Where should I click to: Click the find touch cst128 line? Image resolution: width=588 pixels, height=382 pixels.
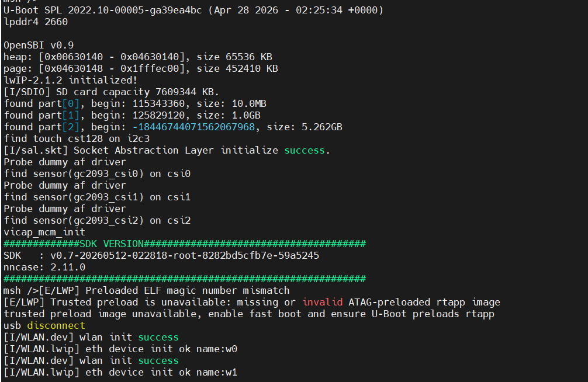[77, 138]
